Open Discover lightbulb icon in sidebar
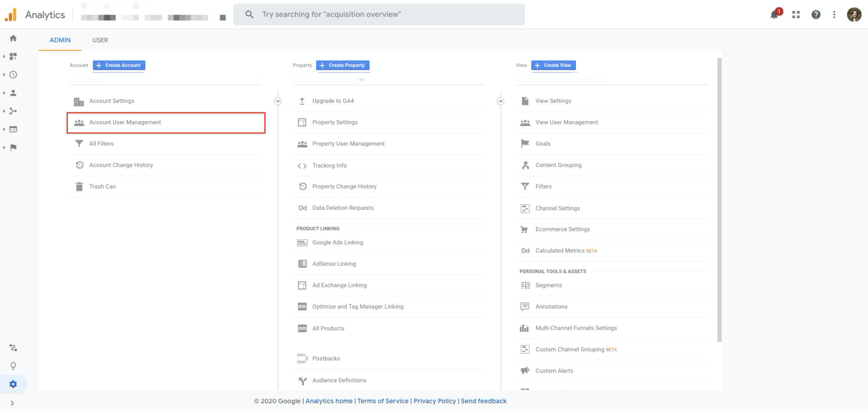The image size is (868, 411). click(13, 366)
